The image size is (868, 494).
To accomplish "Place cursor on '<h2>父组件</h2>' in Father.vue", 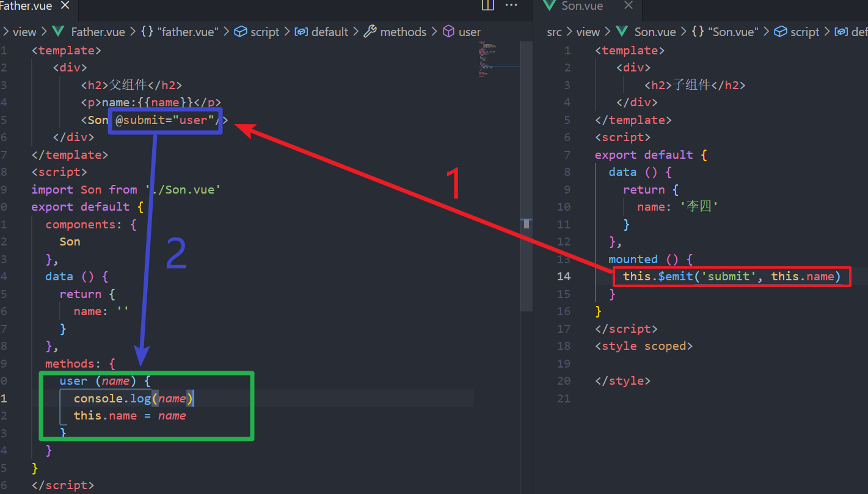I will [131, 85].
